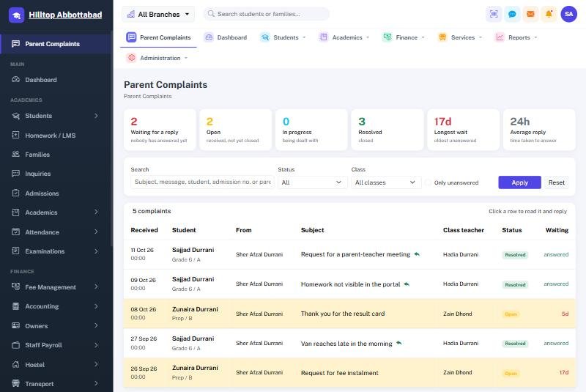Expand the Students sidebar chevron

pos(96,116)
